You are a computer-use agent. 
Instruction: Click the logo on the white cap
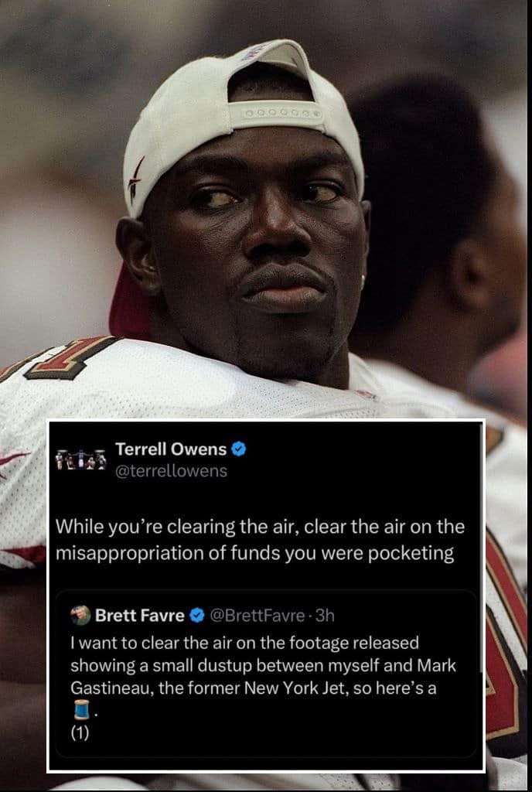(135, 180)
